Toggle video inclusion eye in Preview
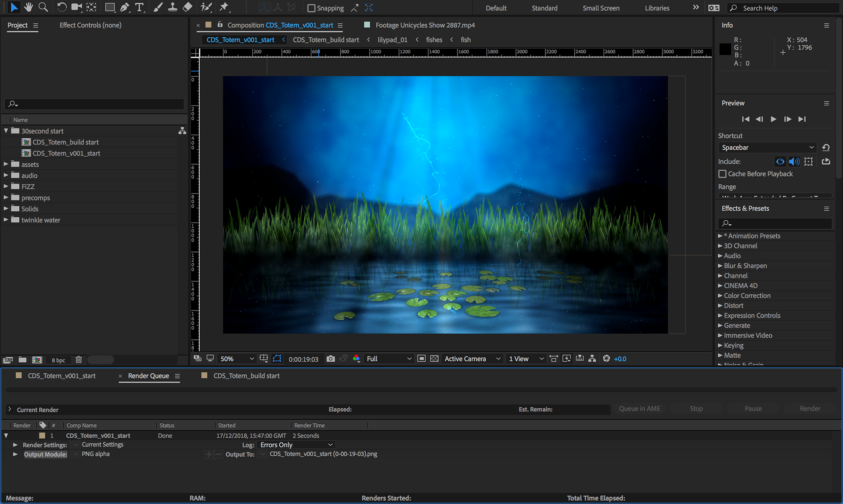Viewport: 843px width, 504px height. (x=780, y=162)
